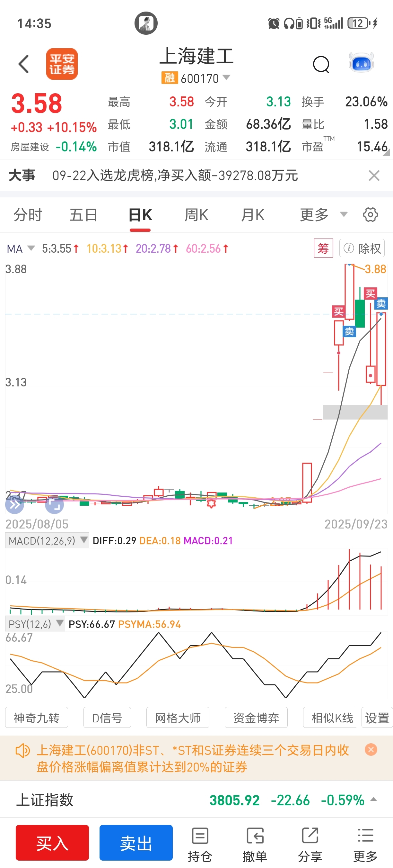This screenshot has height=868, width=393.
Task: Tap the double-arrow expand circle on chart
Action: 14,504
